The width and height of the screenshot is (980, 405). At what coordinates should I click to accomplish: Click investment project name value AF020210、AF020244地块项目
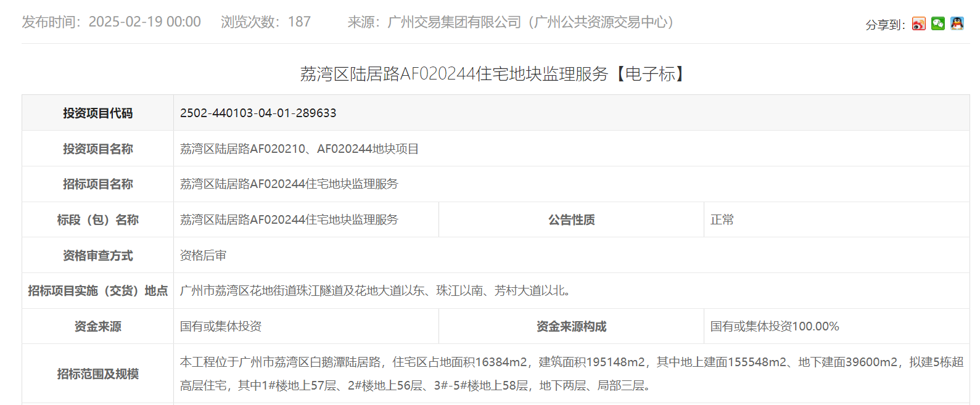click(299, 149)
